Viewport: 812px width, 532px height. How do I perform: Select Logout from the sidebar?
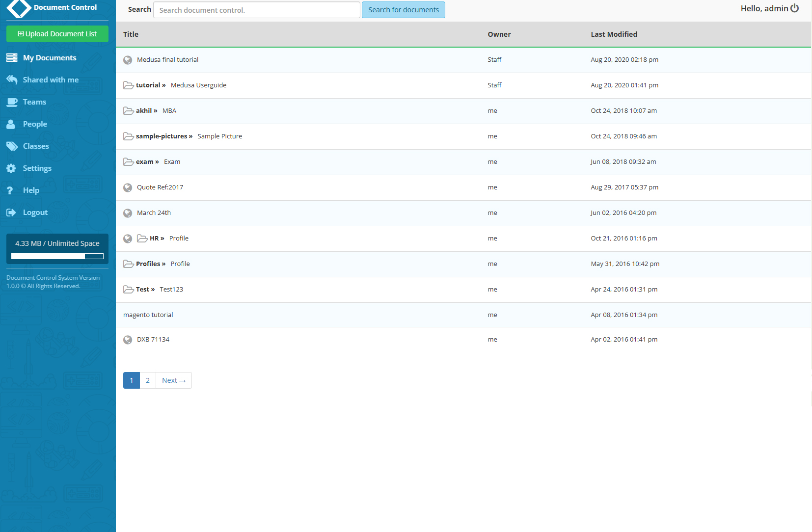click(x=12, y=212)
